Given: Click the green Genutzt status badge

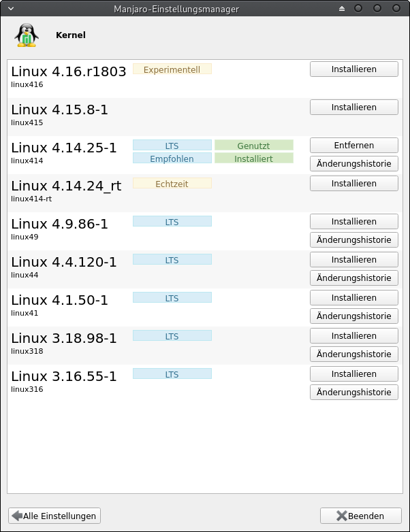Looking at the screenshot, I should [x=253, y=146].
